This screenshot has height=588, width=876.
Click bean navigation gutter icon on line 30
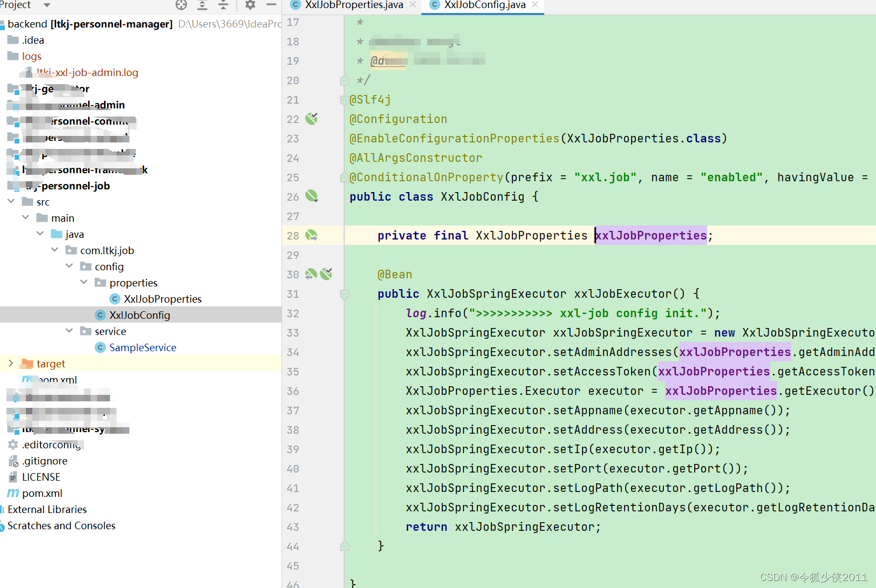click(311, 274)
